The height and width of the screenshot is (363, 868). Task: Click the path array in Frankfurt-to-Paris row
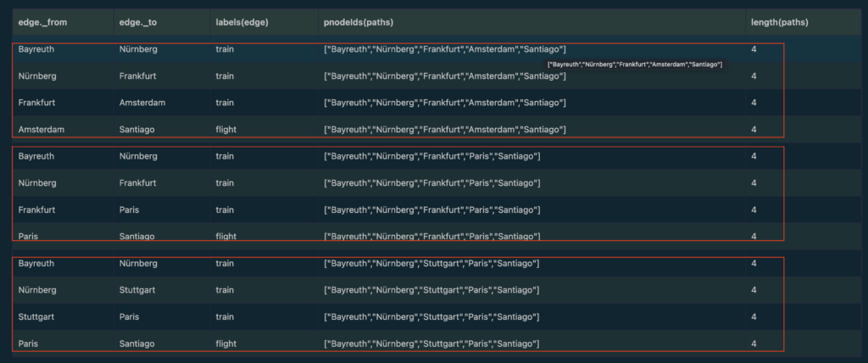pos(431,209)
